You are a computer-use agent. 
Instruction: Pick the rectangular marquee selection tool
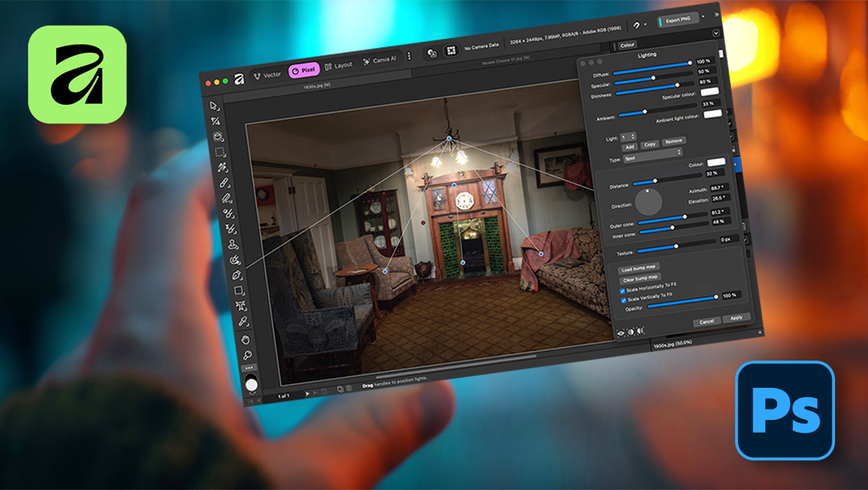[x=220, y=152]
